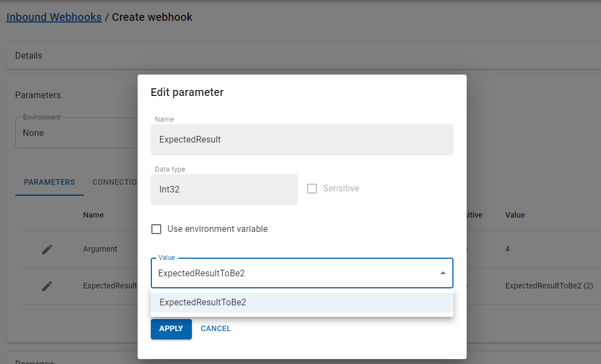This screenshot has width=601, height=364.
Task: Click the Name field containing ExpectedResult
Action: click(x=302, y=140)
